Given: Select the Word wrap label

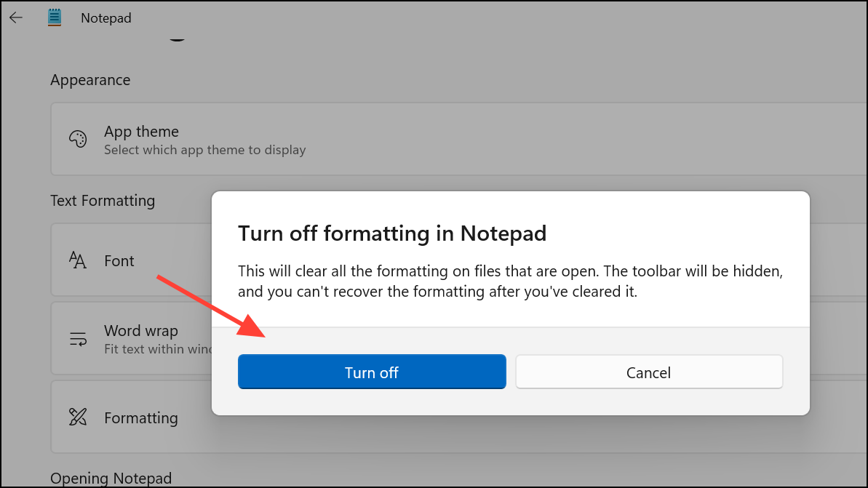Looking at the screenshot, I should click(x=140, y=332).
